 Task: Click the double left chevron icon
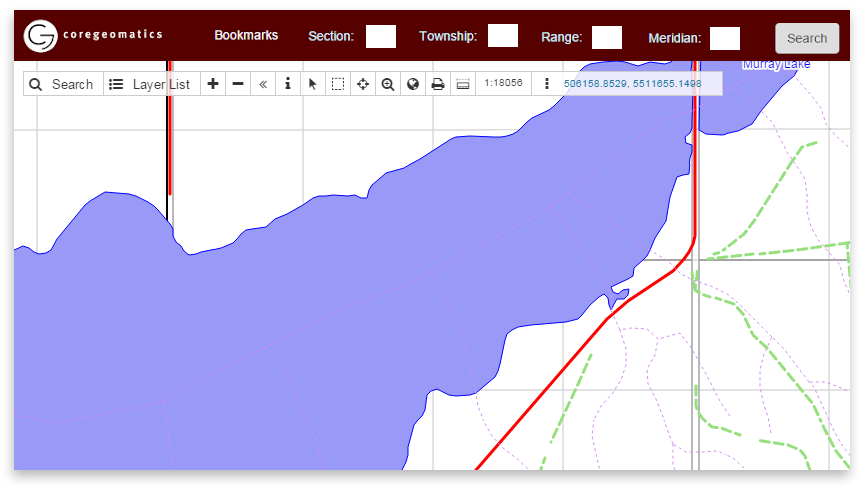tap(263, 84)
